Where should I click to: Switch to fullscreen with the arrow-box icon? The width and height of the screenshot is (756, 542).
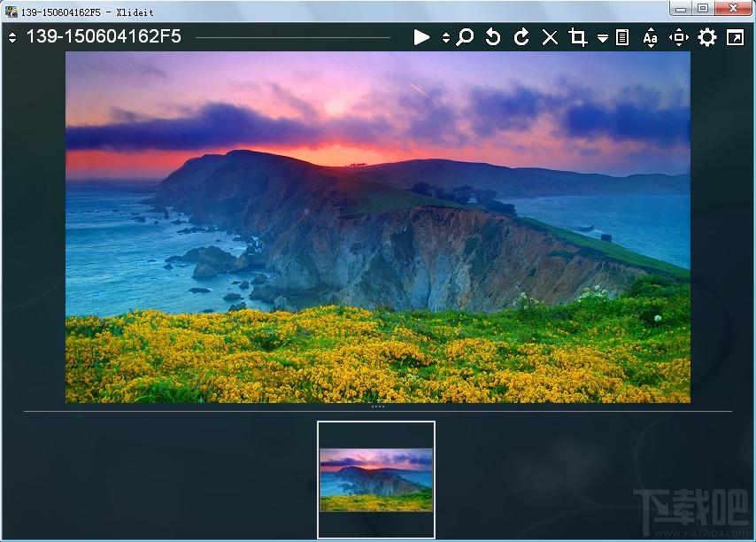[735, 37]
